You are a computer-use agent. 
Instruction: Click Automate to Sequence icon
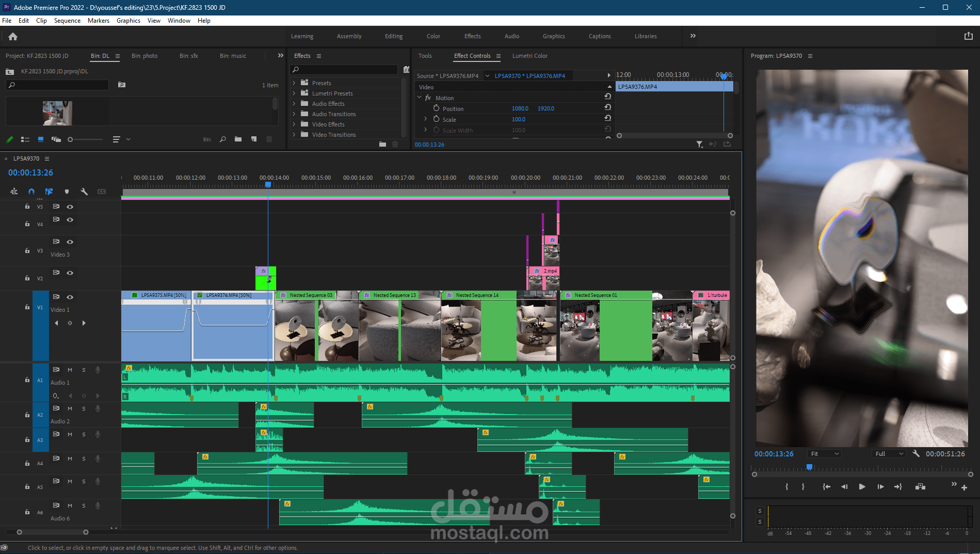click(x=207, y=139)
